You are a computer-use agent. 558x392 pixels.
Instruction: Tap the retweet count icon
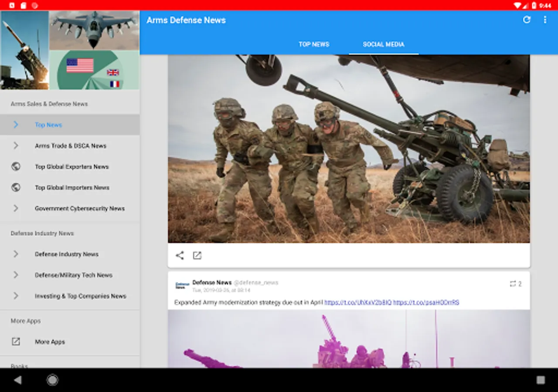coord(513,284)
